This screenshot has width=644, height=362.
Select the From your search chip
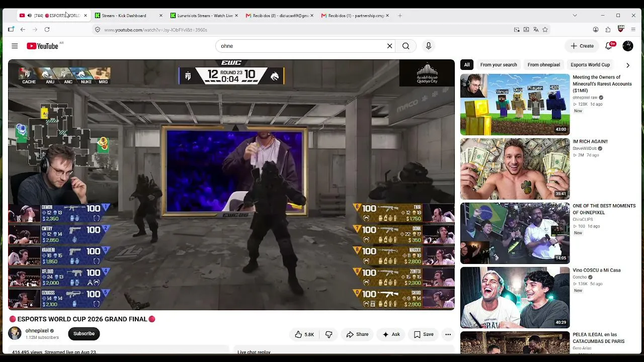point(499,64)
